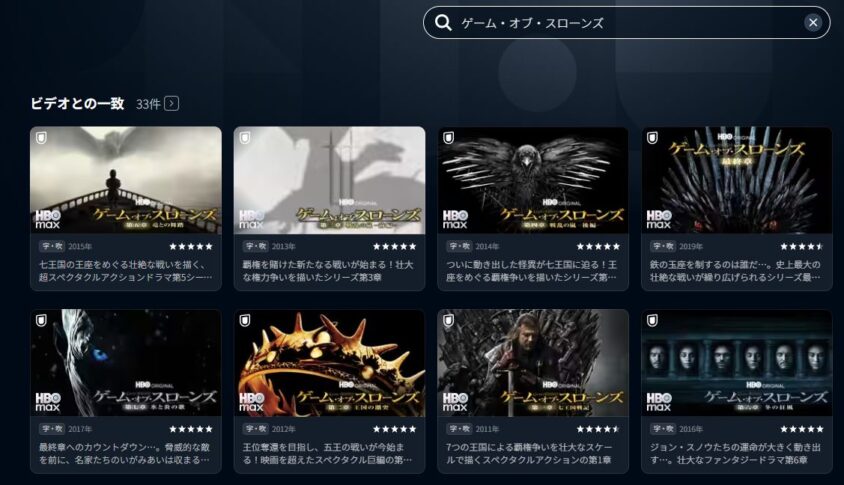
Task: Click shield badge on Iron Throne 2011 card
Action: [x=448, y=321]
